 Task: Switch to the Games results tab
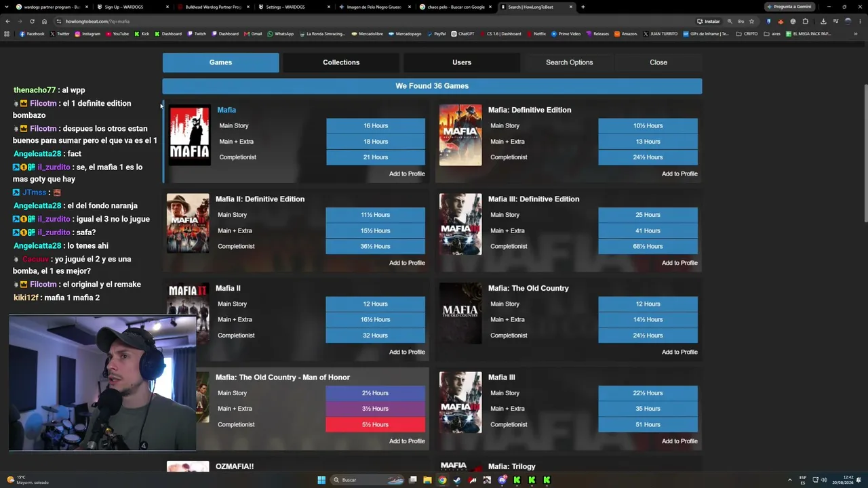tap(220, 62)
